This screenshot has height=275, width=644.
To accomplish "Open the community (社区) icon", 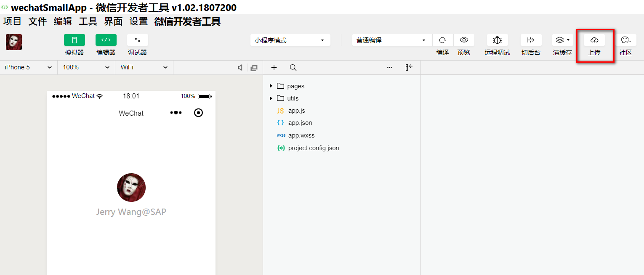I will click(626, 40).
